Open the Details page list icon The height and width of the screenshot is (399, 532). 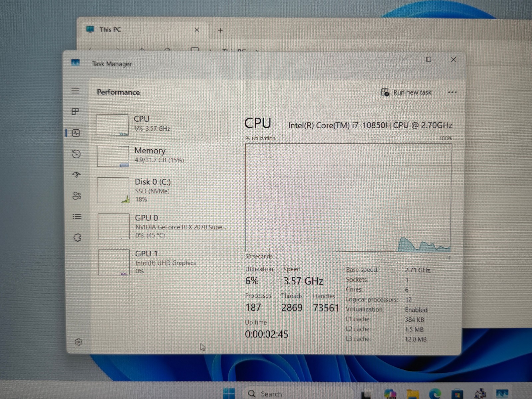pos(77,216)
